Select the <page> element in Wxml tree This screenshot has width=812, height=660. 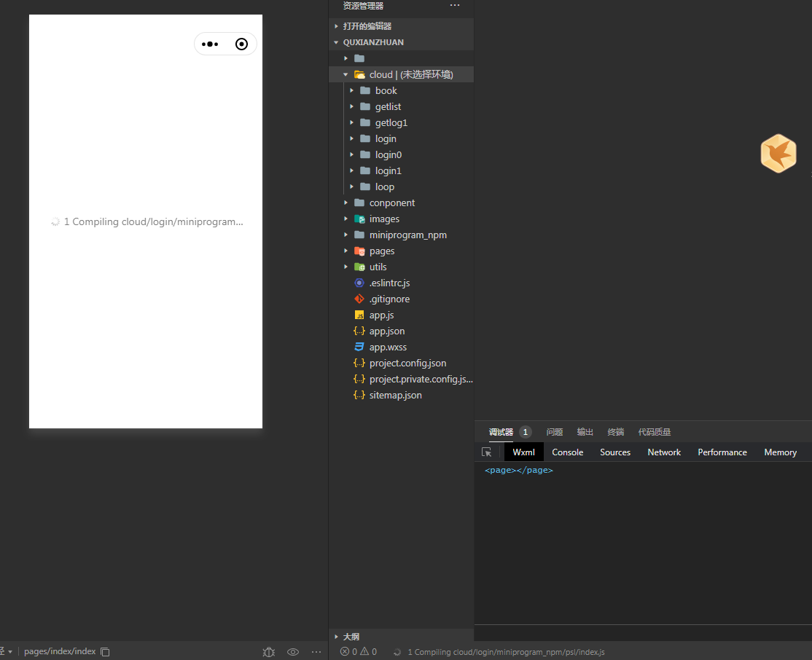[519, 470]
